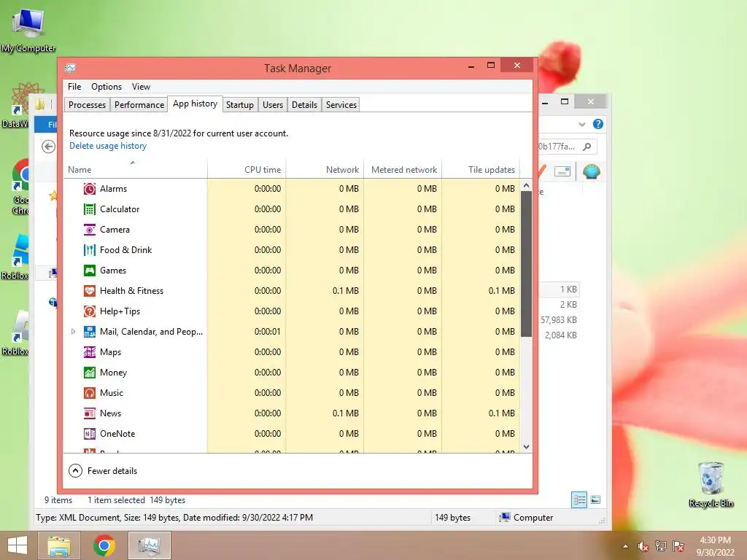747x560 pixels.
Task: Switch to the Processes tab
Action: click(x=88, y=105)
